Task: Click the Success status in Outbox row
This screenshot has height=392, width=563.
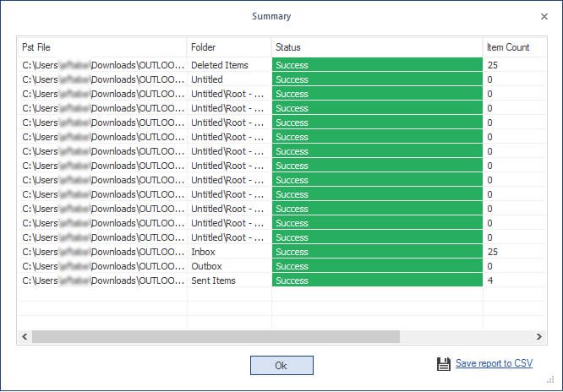Action: point(377,266)
